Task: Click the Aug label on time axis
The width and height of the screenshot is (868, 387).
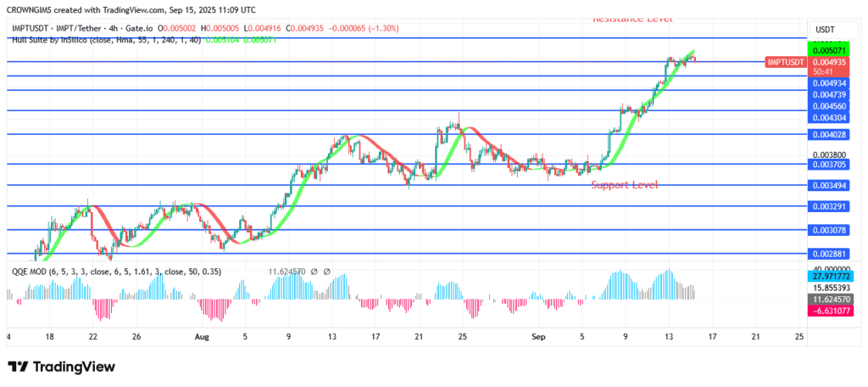Action: click(200, 336)
